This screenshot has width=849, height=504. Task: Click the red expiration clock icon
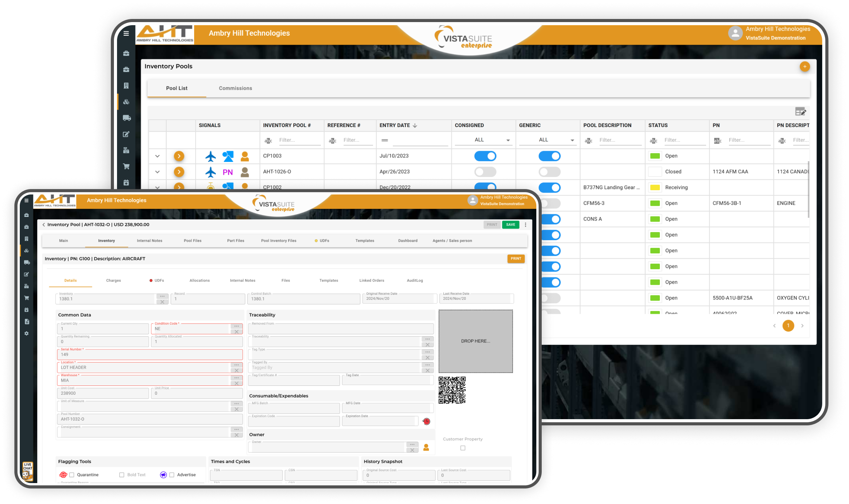426,421
